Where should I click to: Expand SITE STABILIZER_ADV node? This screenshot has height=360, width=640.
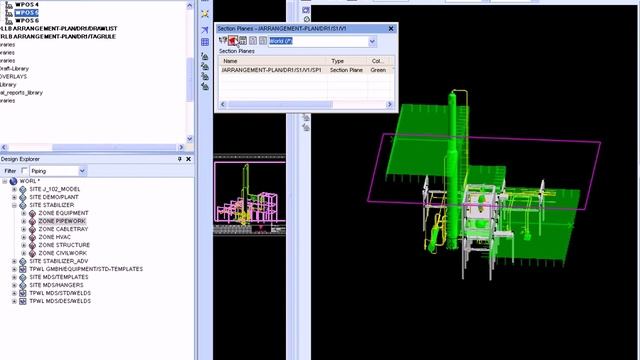pyautogui.click(x=14, y=261)
